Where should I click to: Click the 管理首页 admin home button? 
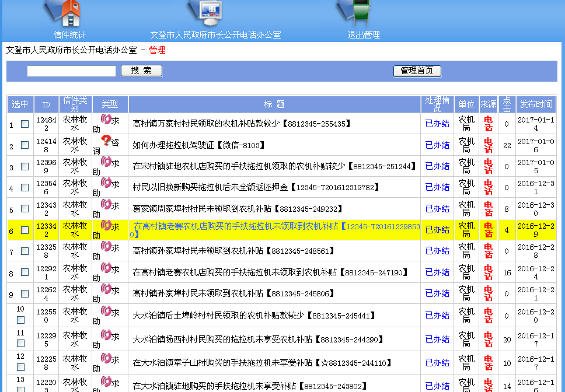tap(417, 71)
